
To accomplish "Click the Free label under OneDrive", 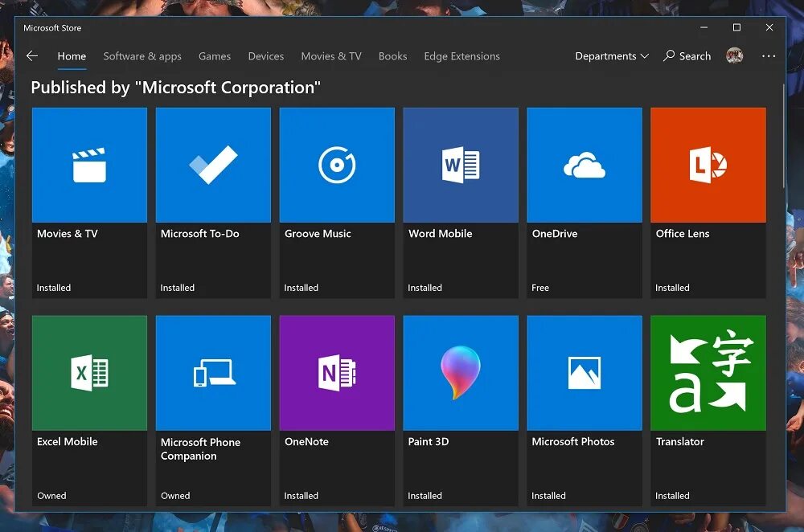I will tap(540, 288).
